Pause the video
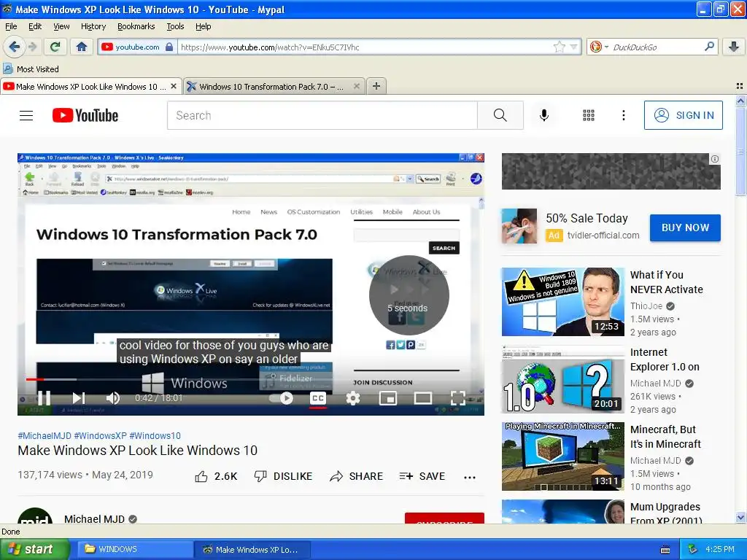Screen dimensions: 747x560 point(44,397)
